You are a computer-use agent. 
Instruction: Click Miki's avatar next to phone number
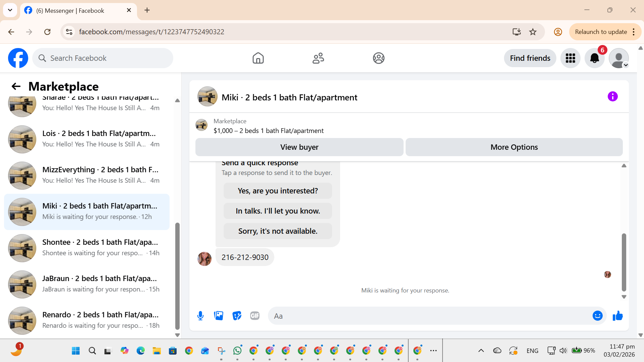point(204,259)
